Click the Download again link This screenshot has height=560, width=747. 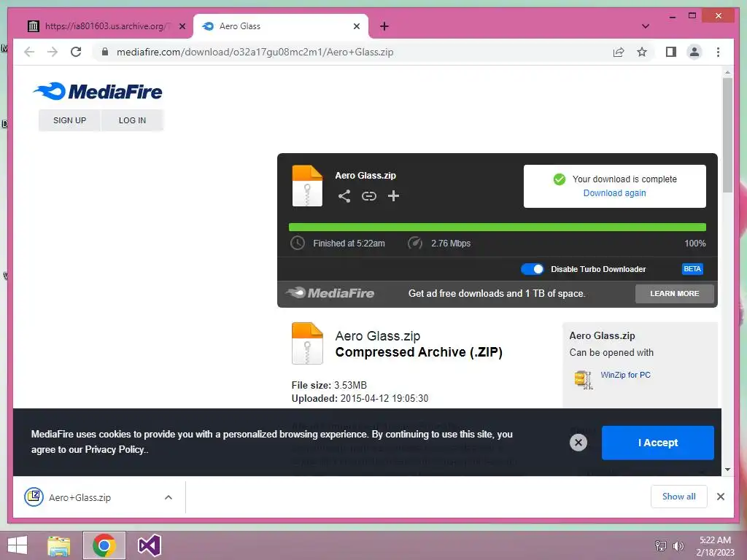pos(614,192)
